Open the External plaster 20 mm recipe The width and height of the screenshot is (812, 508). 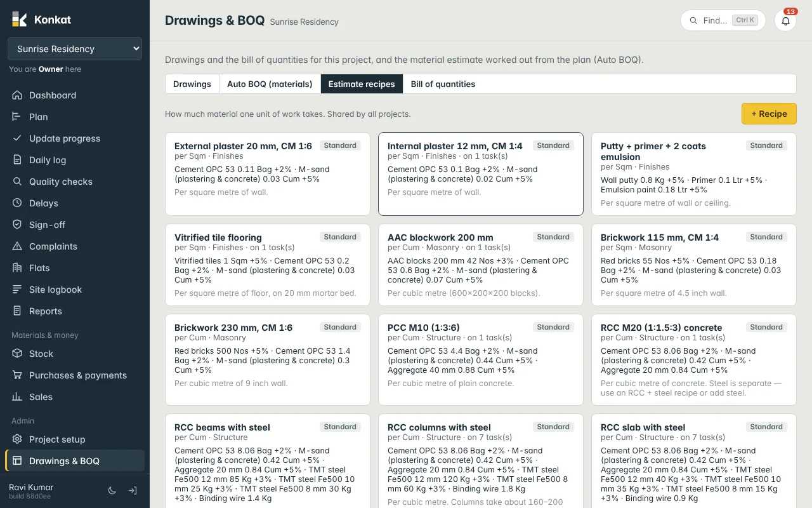click(x=268, y=174)
